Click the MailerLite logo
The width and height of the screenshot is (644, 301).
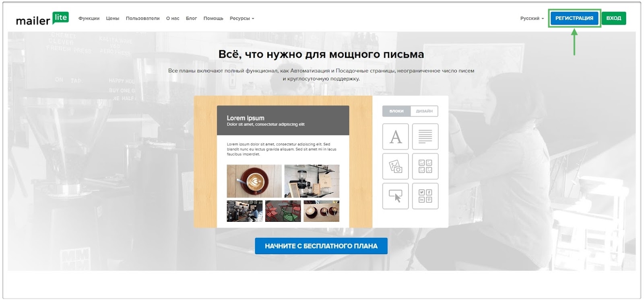(42, 18)
